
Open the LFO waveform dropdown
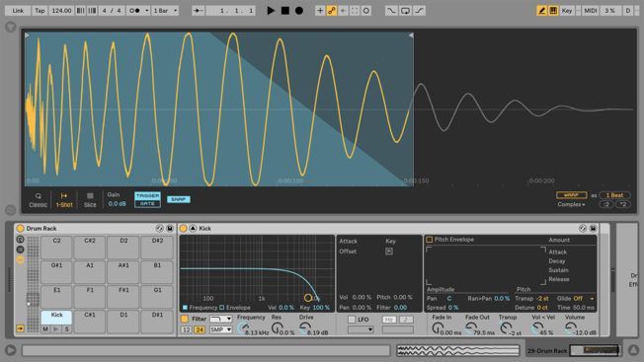pyautogui.click(x=361, y=329)
